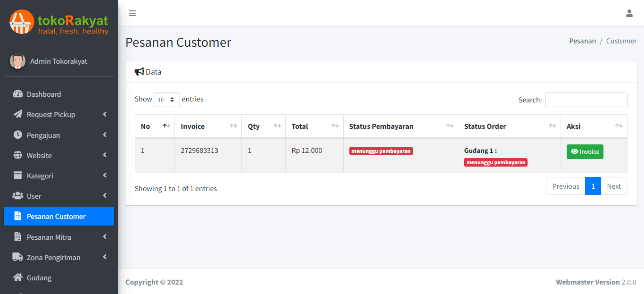Expand the Request Pickup submenu
Image resolution: width=644 pixels, height=294 pixels.
click(x=105, y=115)
